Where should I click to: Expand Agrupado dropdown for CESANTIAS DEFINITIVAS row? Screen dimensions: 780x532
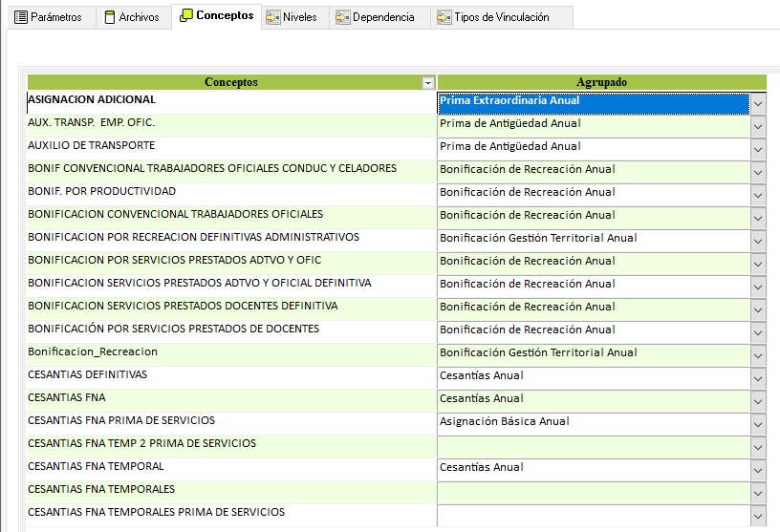(758, 378)
